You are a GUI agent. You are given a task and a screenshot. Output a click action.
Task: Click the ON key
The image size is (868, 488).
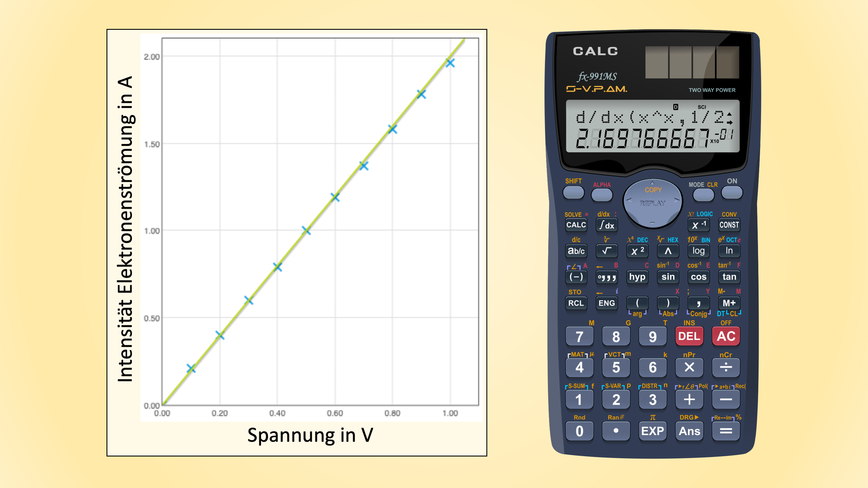[732, 193]
